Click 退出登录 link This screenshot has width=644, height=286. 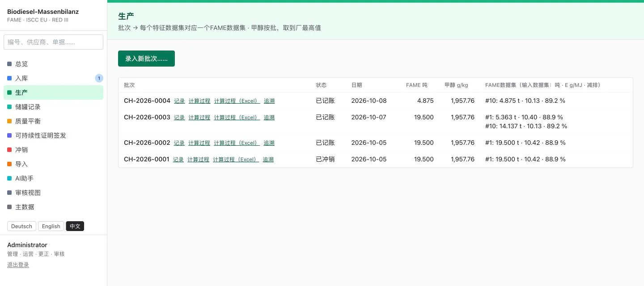pos(18,265)
